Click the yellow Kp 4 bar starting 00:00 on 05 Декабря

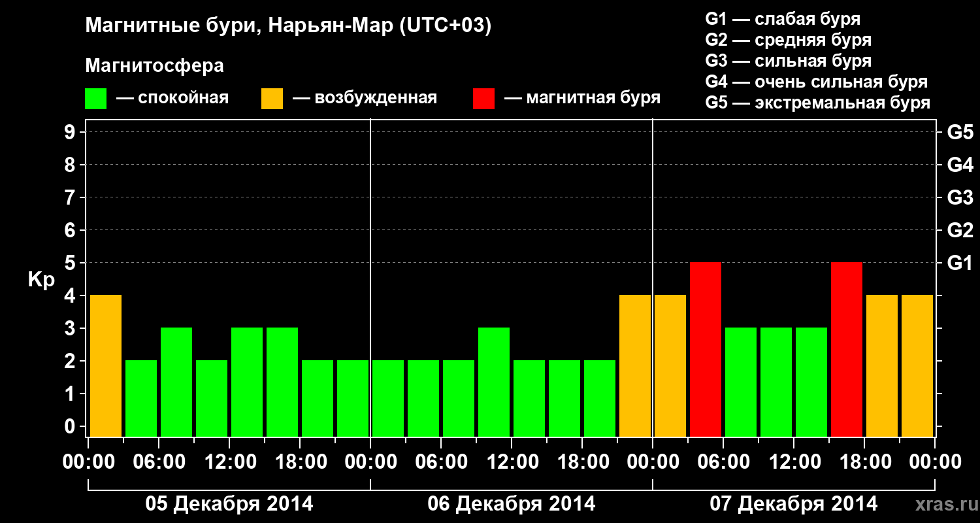tap(106, 365)
